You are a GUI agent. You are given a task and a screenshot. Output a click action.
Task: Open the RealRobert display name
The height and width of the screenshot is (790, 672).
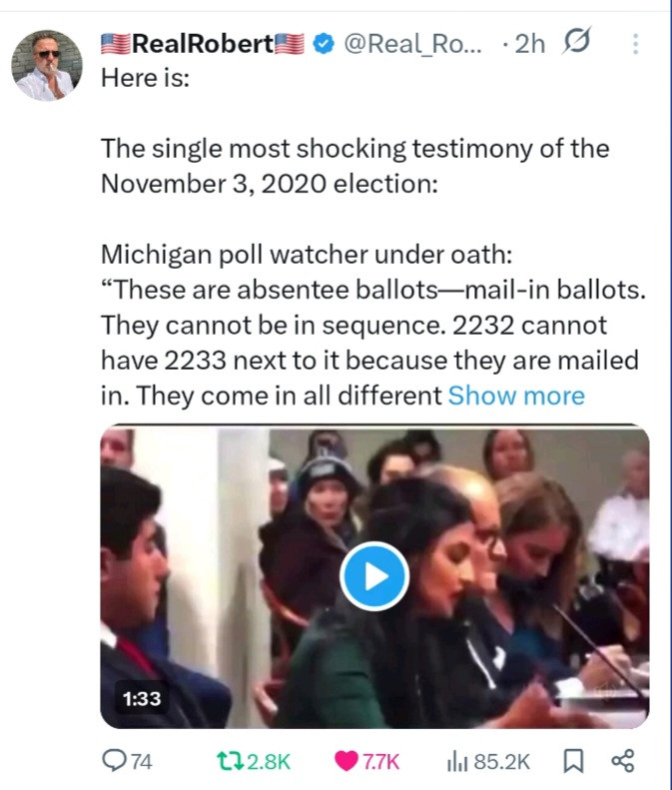click(x=203, y=44)
